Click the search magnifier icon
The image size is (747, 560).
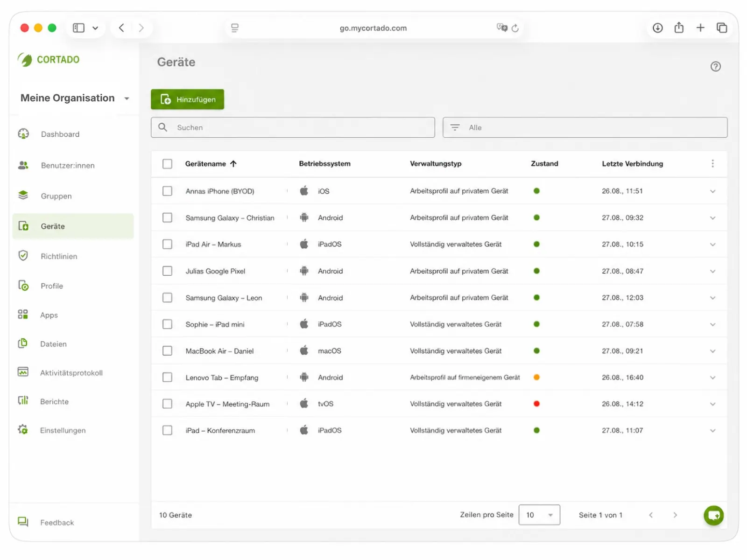point(162,127)
